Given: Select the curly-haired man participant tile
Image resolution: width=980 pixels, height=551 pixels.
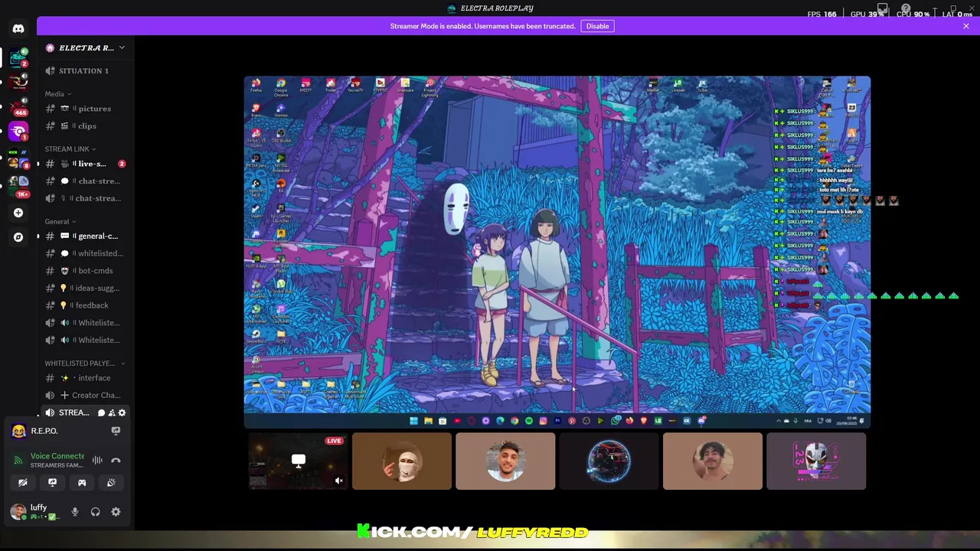Looking at the screenshot, I should (713, 461).
